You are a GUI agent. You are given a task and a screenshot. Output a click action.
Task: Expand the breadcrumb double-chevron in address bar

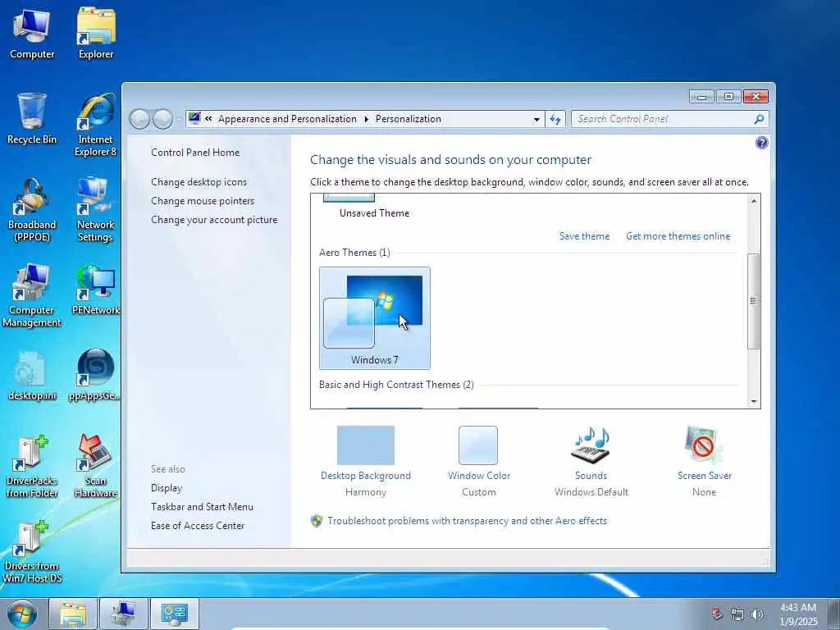tap(208, 119)
